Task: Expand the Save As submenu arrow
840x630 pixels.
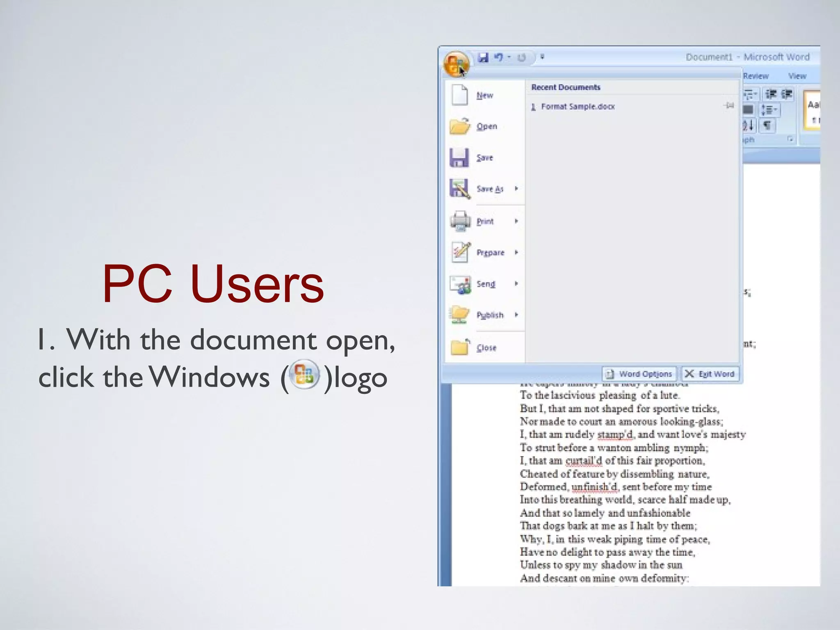Action: click(x=516, y=189)
